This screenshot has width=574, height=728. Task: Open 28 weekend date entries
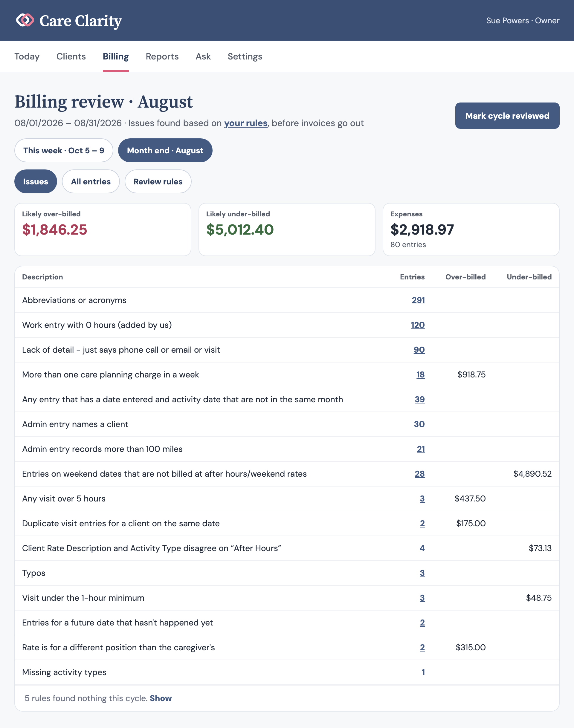coord(419,474)
